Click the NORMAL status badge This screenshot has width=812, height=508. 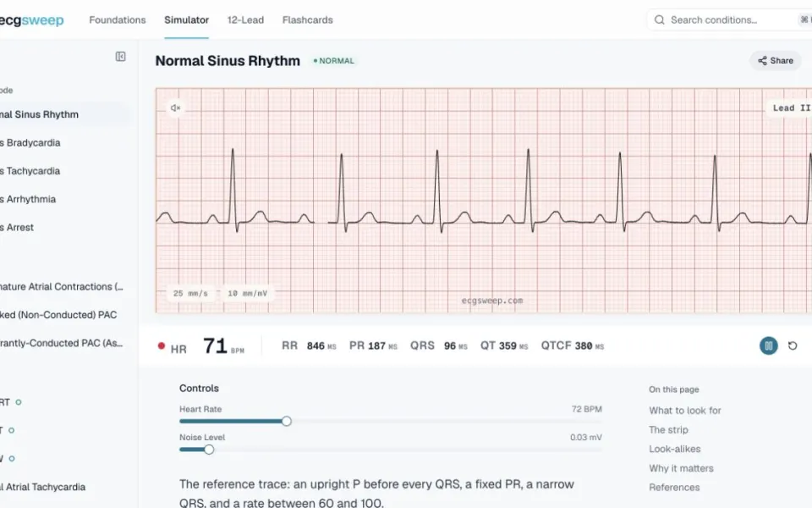click(334, 61)
